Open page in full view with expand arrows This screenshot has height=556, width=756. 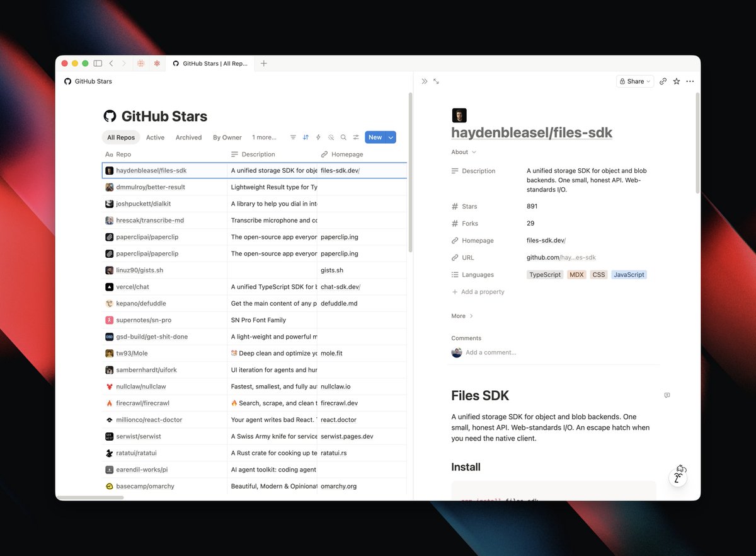point(436,81)
